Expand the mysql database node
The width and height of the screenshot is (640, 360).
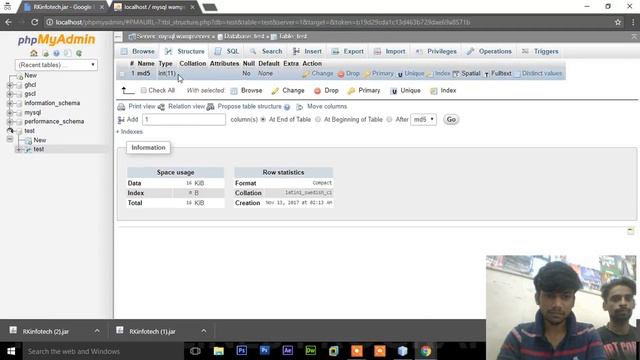10,113
